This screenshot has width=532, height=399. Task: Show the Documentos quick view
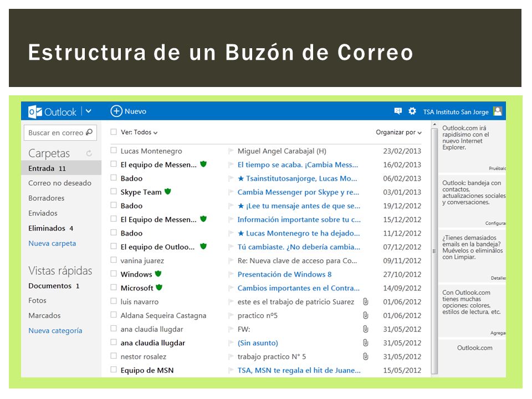point(54,286)
